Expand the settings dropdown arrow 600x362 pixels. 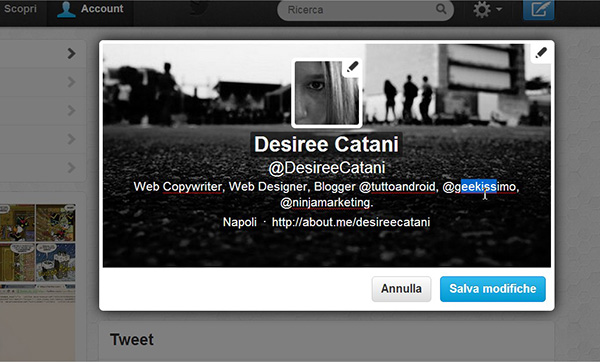[x=499, y=9]
